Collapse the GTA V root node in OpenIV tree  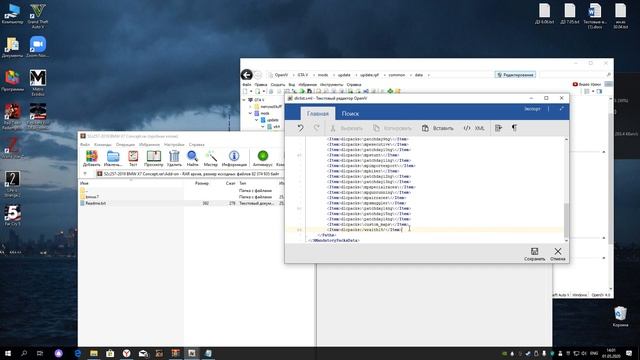pyautogui.click(x=244, y=100)
